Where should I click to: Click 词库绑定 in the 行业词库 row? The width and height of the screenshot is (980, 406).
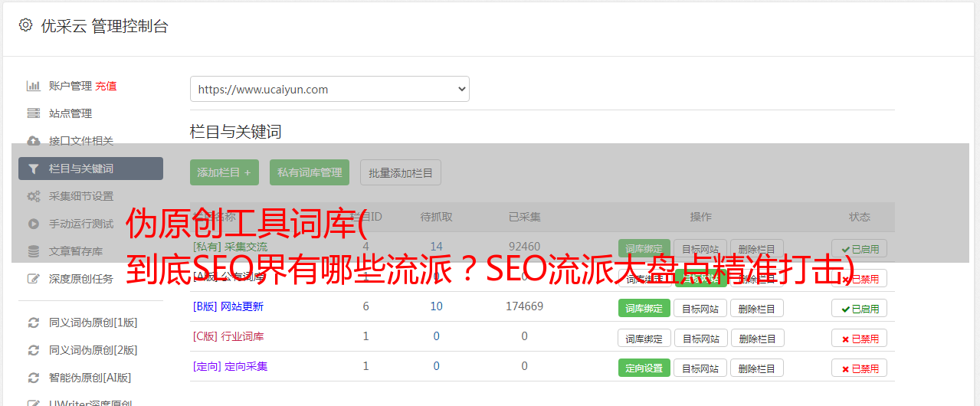point(644,338)
